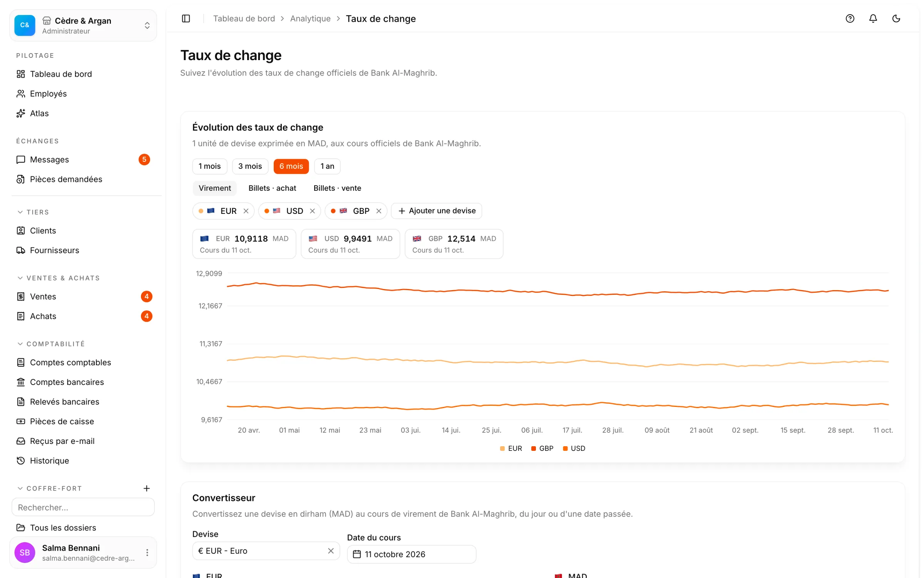
Task: Open Comptes bancaires
Action: point(83,382)
